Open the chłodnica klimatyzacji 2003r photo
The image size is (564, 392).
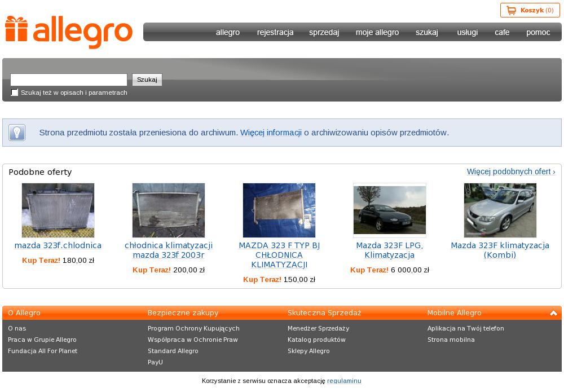click(169, 210)
